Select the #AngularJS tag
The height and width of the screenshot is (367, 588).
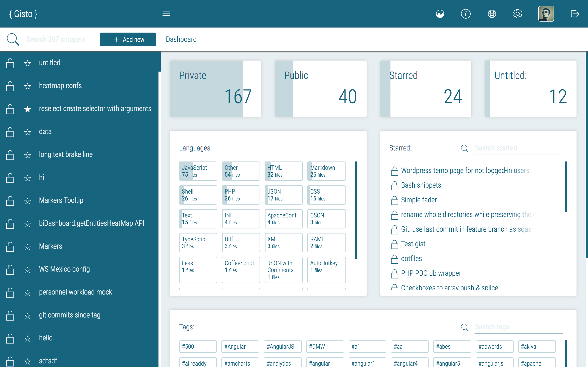(x=282, y=346)
